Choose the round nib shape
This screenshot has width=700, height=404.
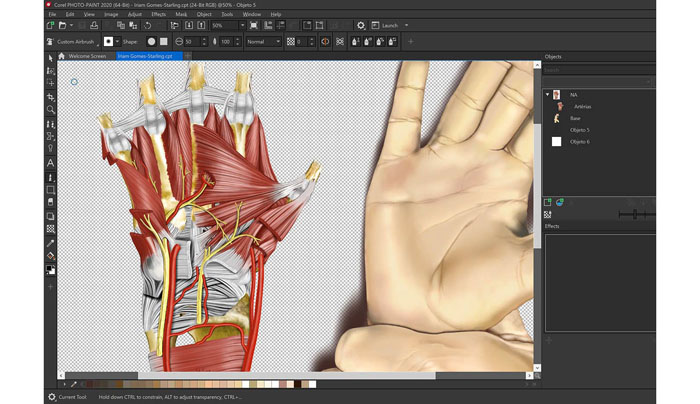click(x=152, y=42)
